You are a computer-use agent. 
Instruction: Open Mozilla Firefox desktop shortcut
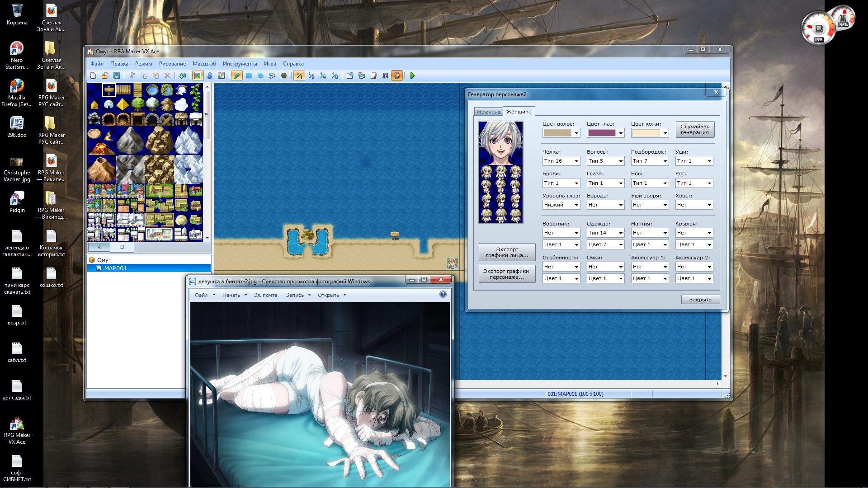[17, 93]
